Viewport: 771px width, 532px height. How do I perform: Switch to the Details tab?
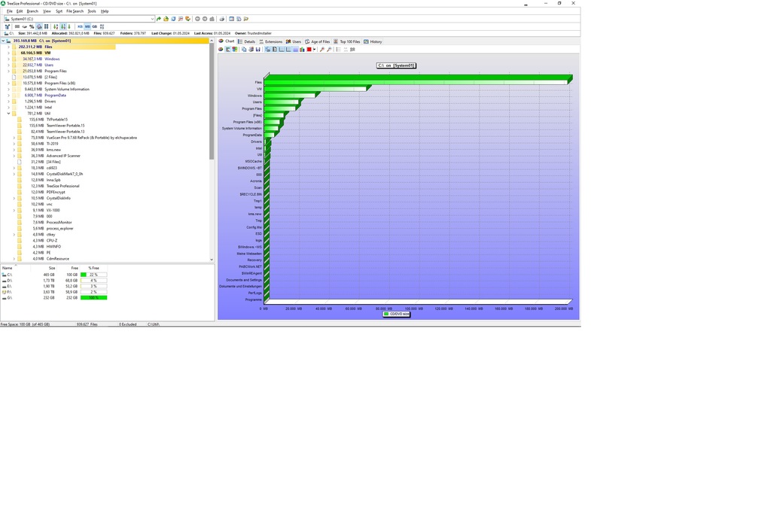coord(246,41)
